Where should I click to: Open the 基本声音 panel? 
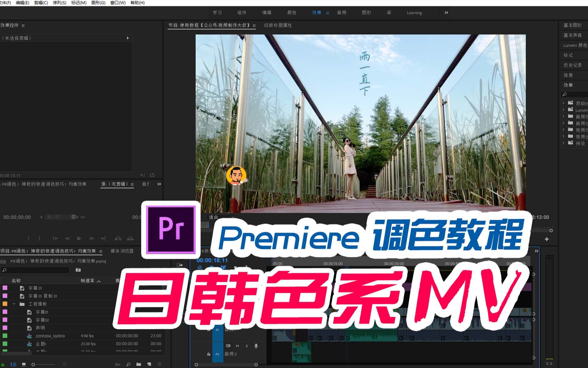click(573, 35)
